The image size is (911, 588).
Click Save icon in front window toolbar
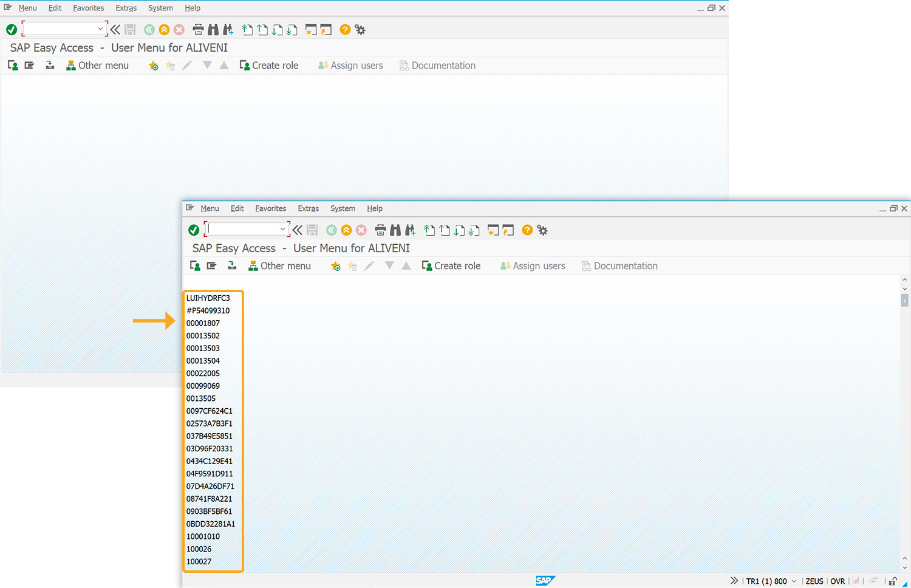312,230
